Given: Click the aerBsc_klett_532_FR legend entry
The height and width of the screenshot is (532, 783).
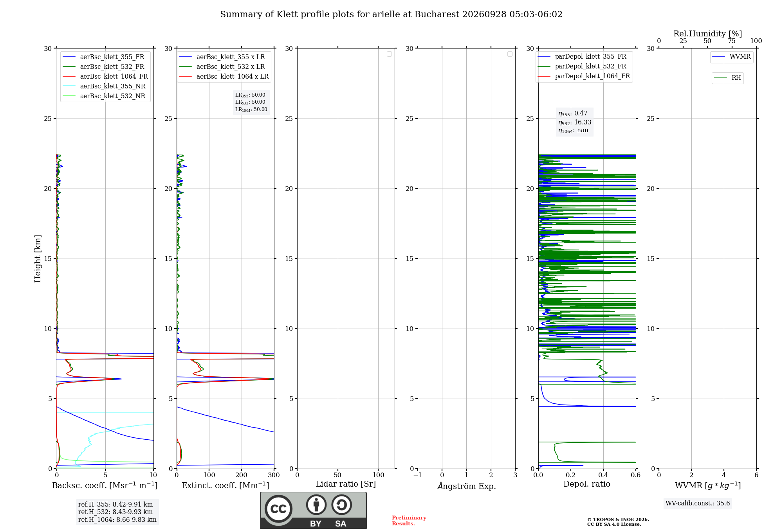Looking at the screenshot, I should [104, 67].
